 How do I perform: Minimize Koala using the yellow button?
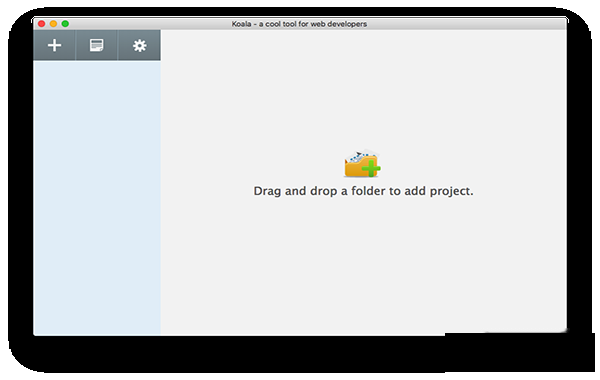[54, 24]
